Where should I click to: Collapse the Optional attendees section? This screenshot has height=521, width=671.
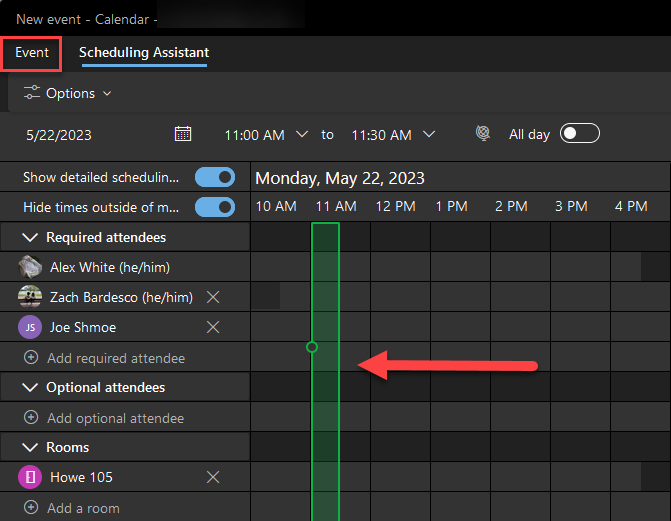coord(30,387)
